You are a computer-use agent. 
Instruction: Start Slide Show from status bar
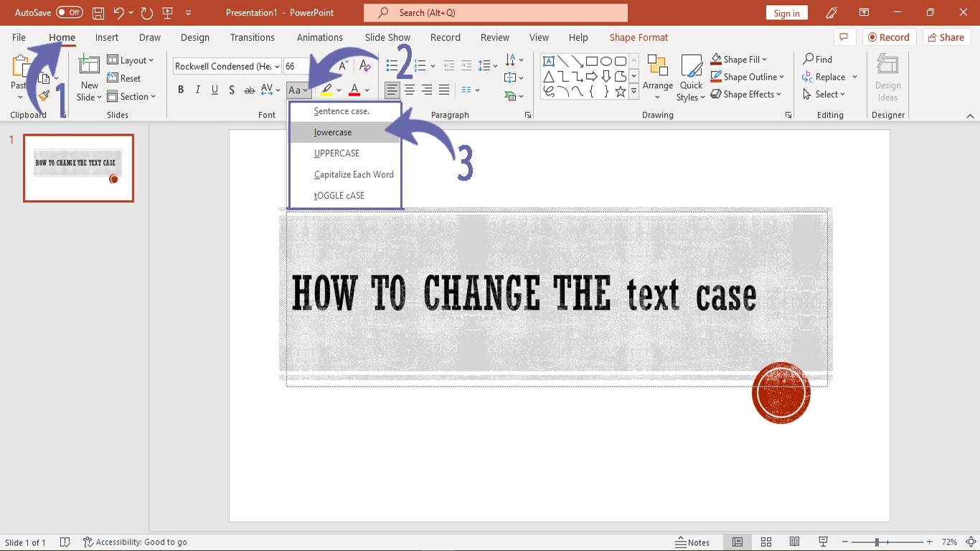(823, 542)
